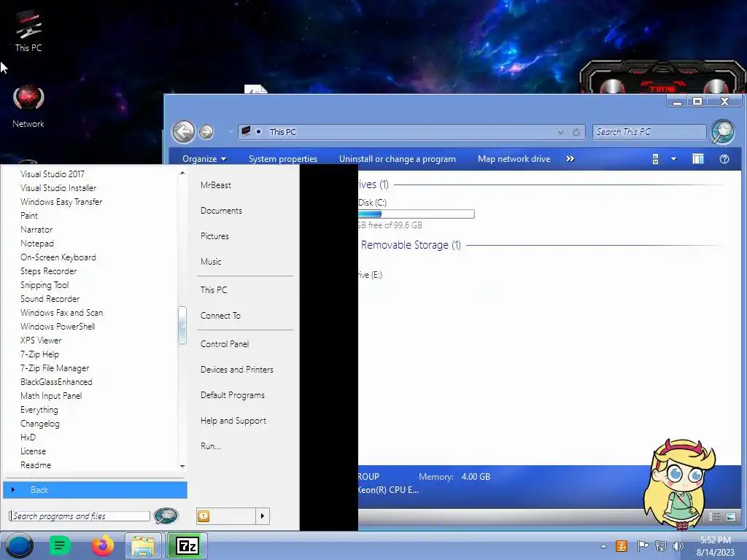Click the computer icon in the address bar
The width and height of the screenshot is (747, 560).
click(246, 131)
